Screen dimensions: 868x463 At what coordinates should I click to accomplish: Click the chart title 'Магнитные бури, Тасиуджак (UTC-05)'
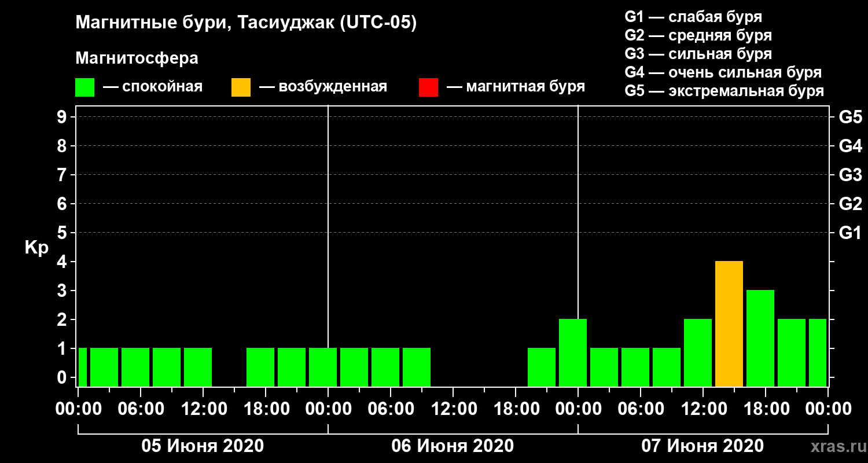tap(246, 24)
